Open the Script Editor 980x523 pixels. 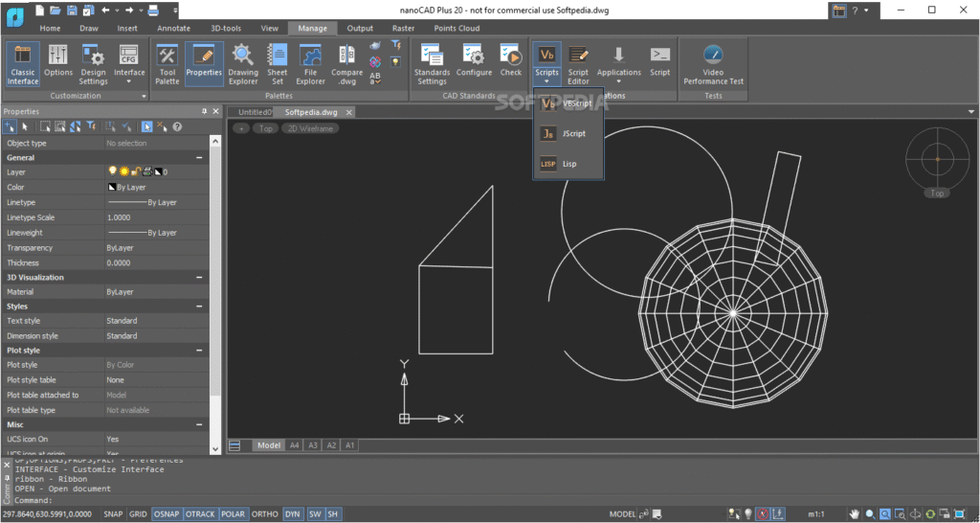coord(578,62)
